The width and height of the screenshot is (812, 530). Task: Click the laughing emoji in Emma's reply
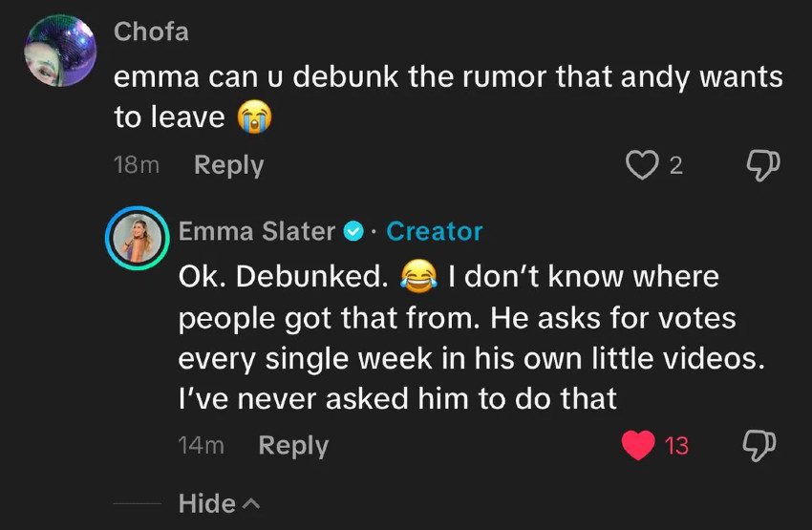(416, 278)
